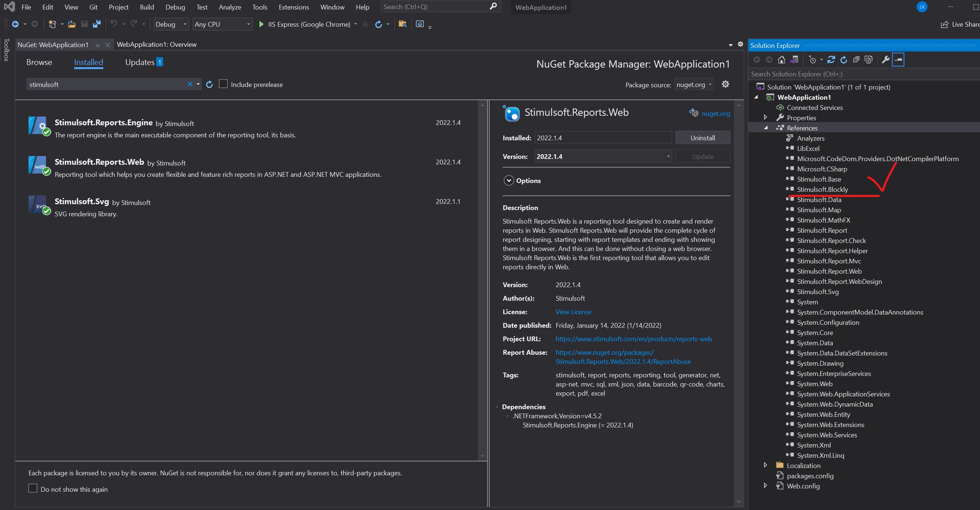Screen dimensions: 980x510
Task: Select the Installed packages tab
Action: [88, 62]
